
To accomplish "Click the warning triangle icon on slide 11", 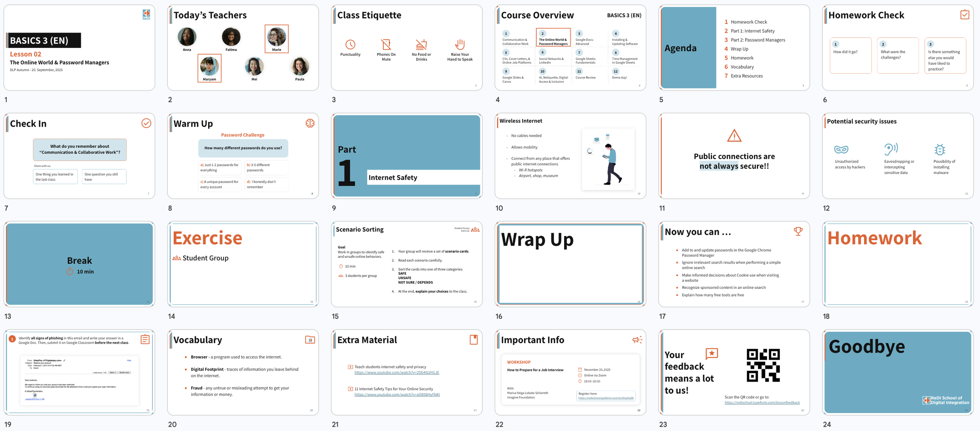I will click(734, 136).
